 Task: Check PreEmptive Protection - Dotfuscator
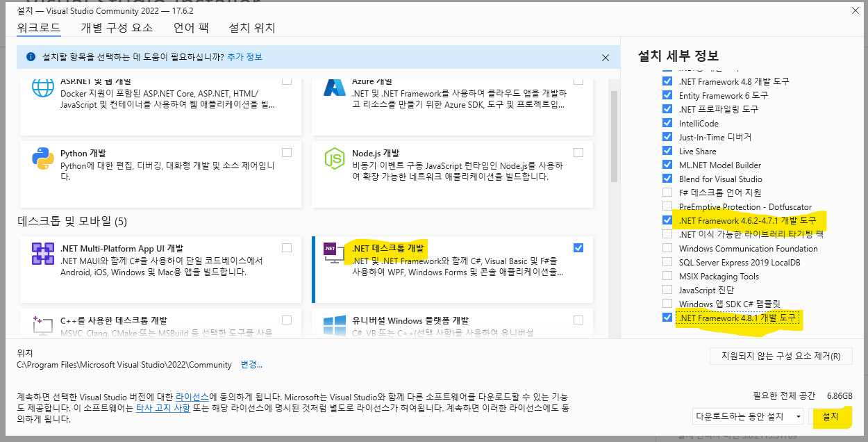coord(667,206)
